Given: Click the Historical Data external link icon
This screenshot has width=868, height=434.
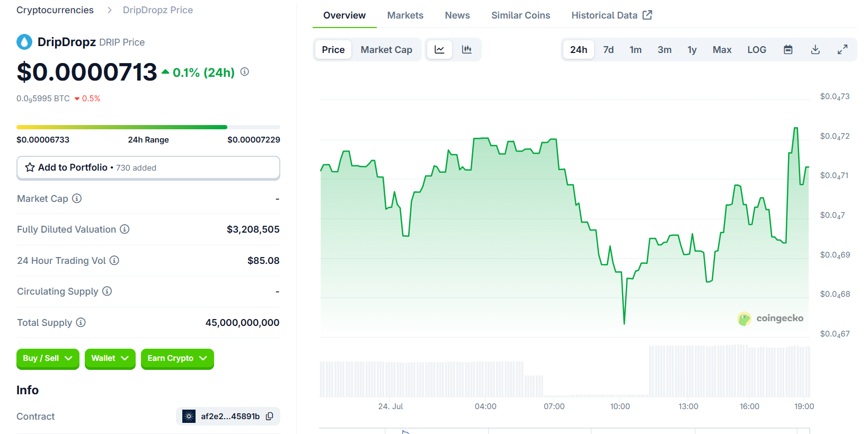Looking at the screenshot, I should pyautogui.click(x=648, y=15).
